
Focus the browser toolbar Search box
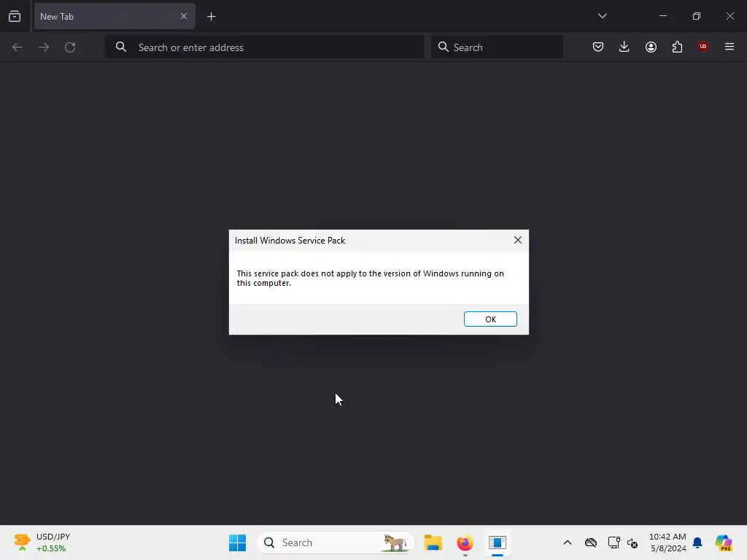(497, 47)
